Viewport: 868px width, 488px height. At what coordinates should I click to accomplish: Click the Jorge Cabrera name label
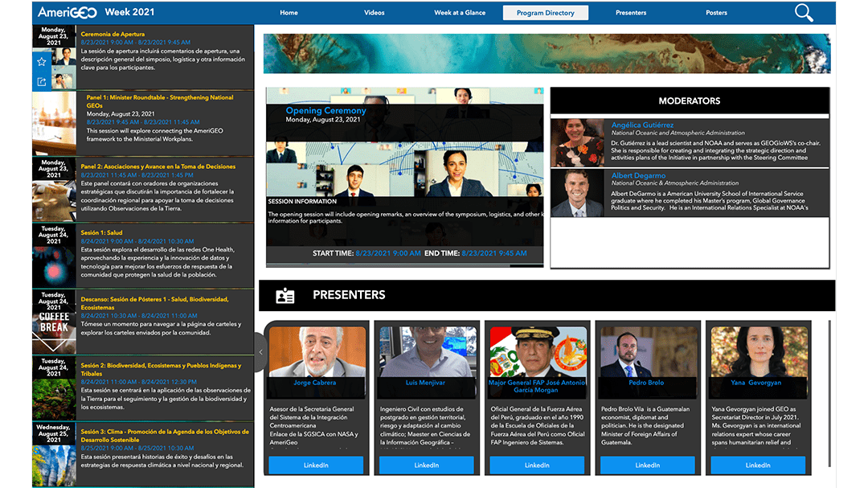tap(314, 383)
